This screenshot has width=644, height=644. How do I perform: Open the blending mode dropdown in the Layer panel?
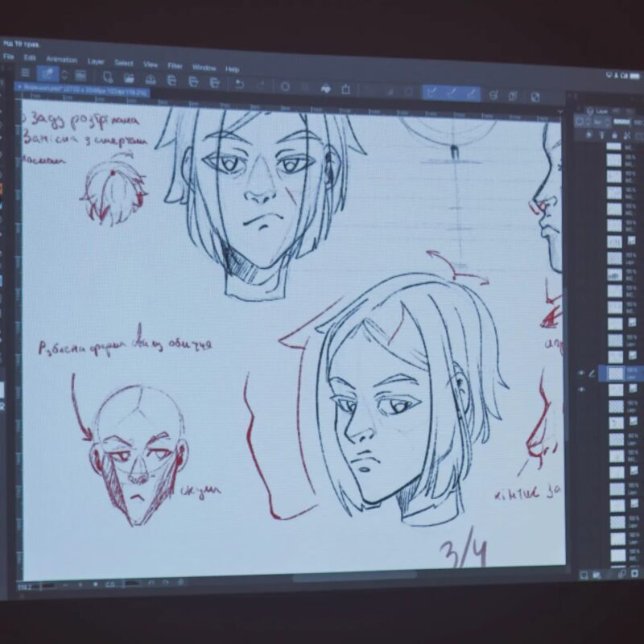coord(599,122)
